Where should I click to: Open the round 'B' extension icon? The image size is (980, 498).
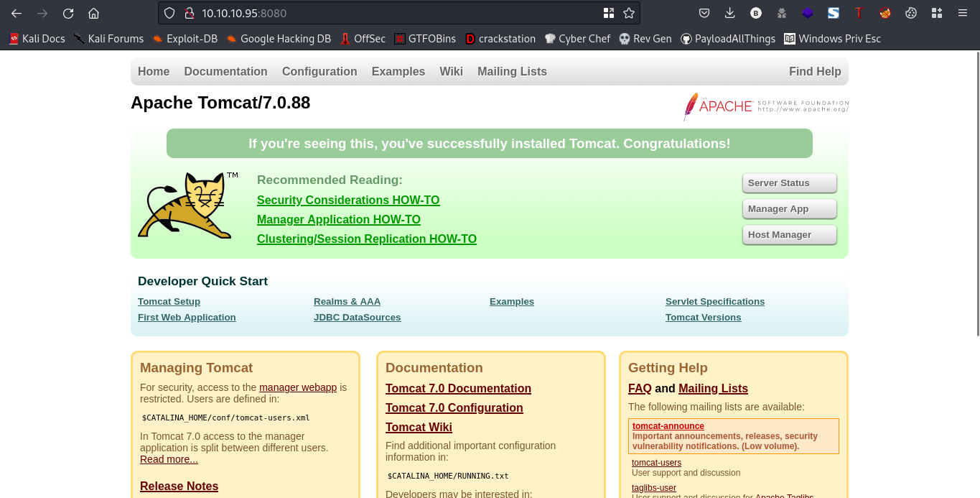pyautogui.click(x=756, y=13)
